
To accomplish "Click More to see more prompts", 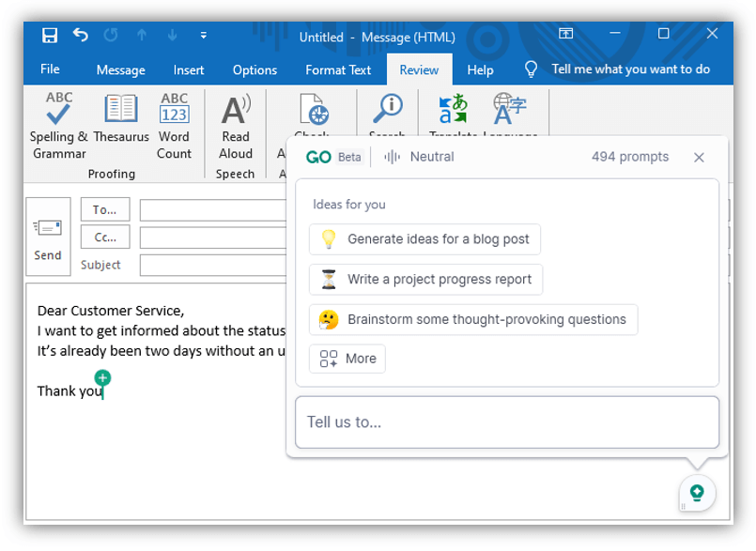I will 347,359.
